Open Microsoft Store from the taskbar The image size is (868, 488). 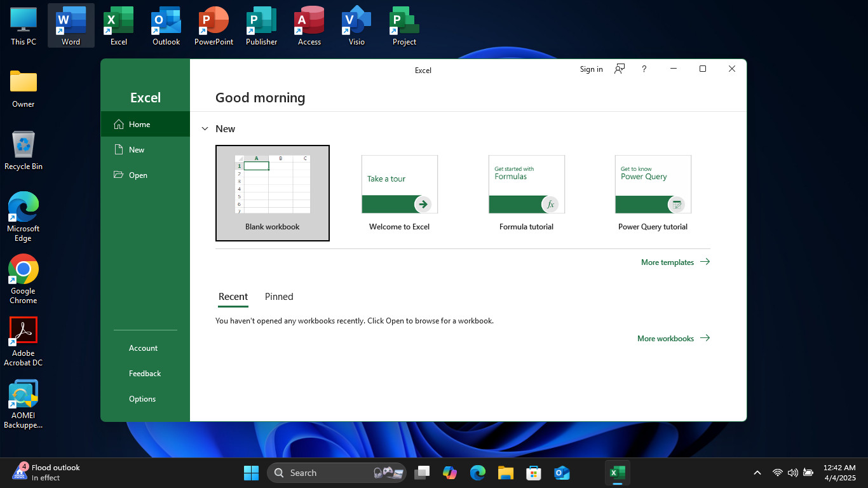point(534,473)
